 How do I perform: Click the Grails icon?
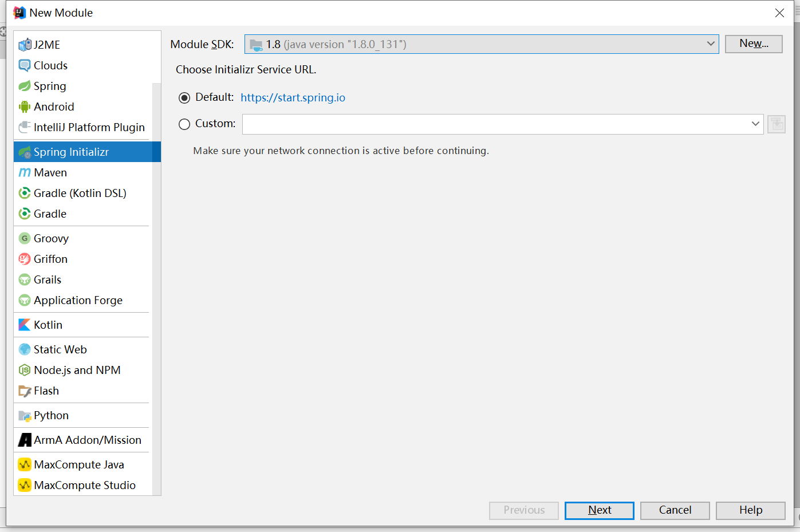(25, 279)
